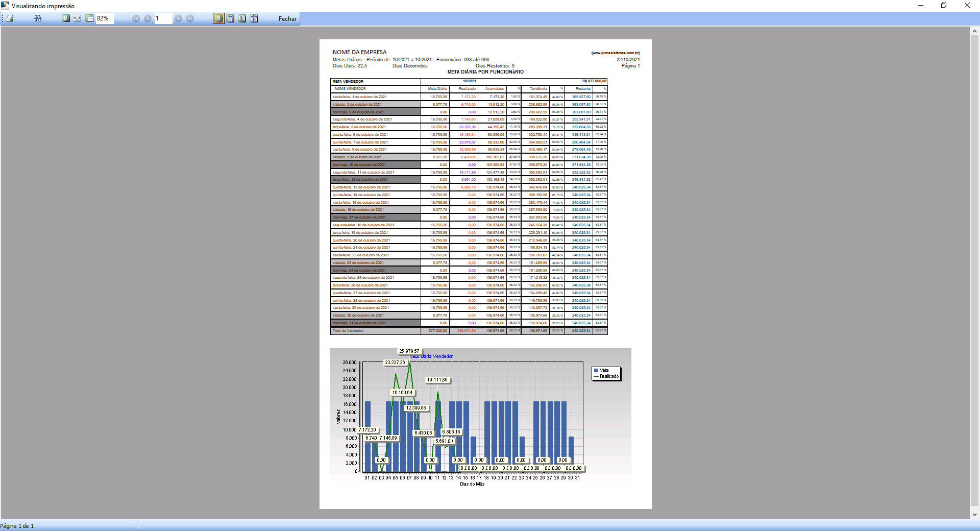Click 'Página 1 de 1' in status bar
The width and height of the screenshot is (980, 531).
pos(17,526)
